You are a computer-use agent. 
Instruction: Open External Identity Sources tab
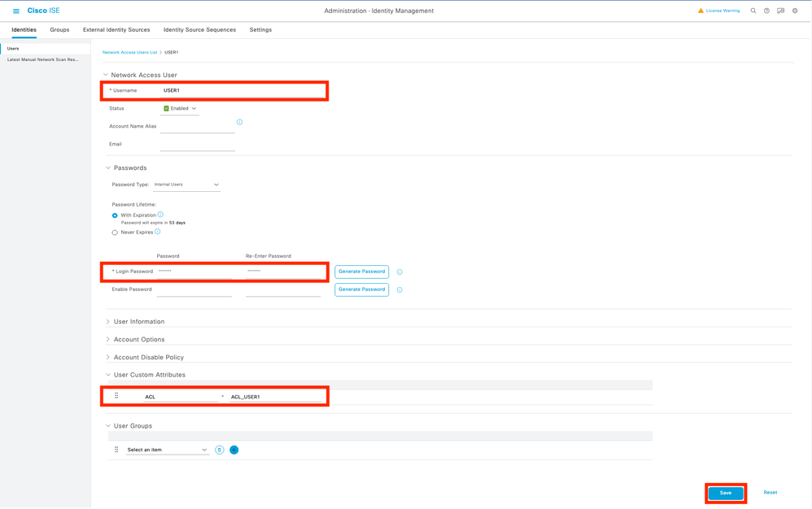click(x=116, y=30)
